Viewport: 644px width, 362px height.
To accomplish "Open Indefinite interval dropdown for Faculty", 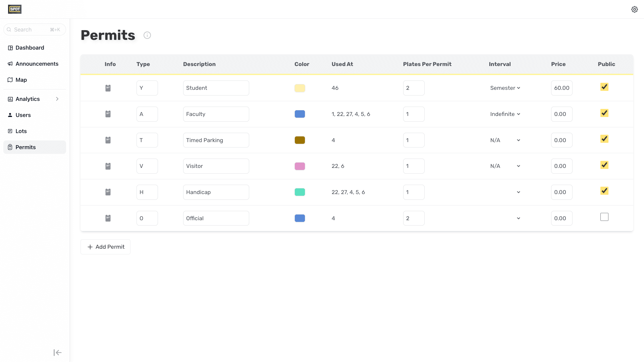I will tap(505, 114).
